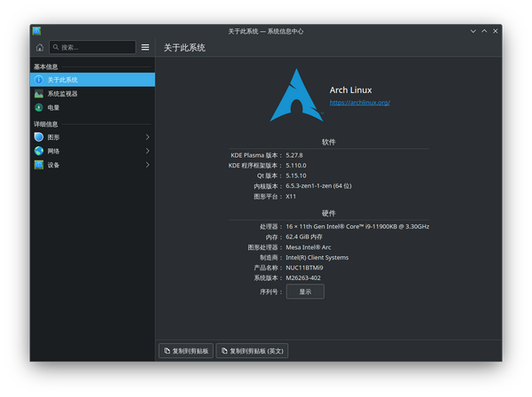This screenshot has width=532, height=397.
Task: Click the Arch Linux name heading
Action: pos(350,90)
